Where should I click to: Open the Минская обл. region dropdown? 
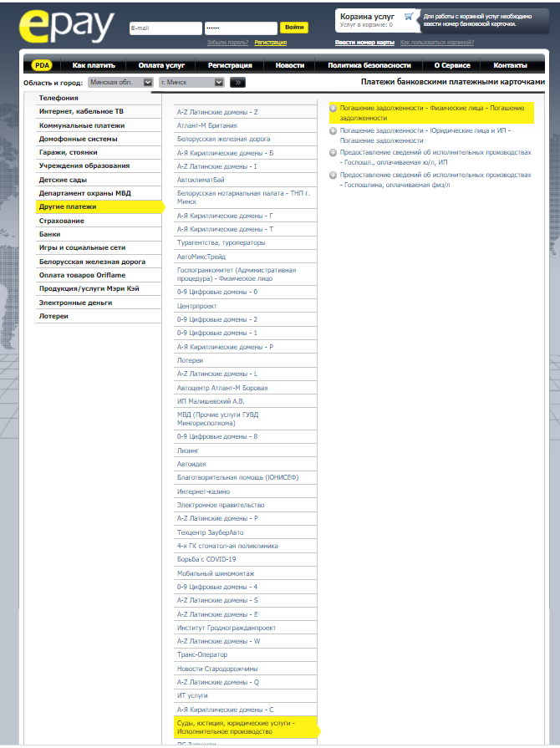120,83
